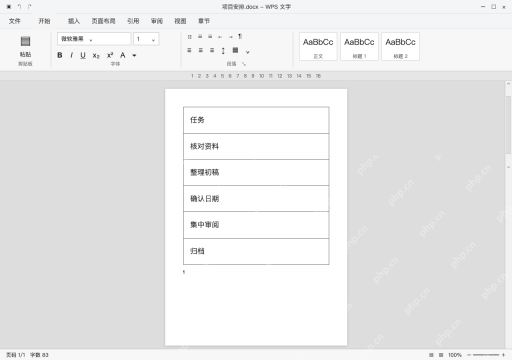Align text right
This screenshot has width=512, height=360.
212,50
